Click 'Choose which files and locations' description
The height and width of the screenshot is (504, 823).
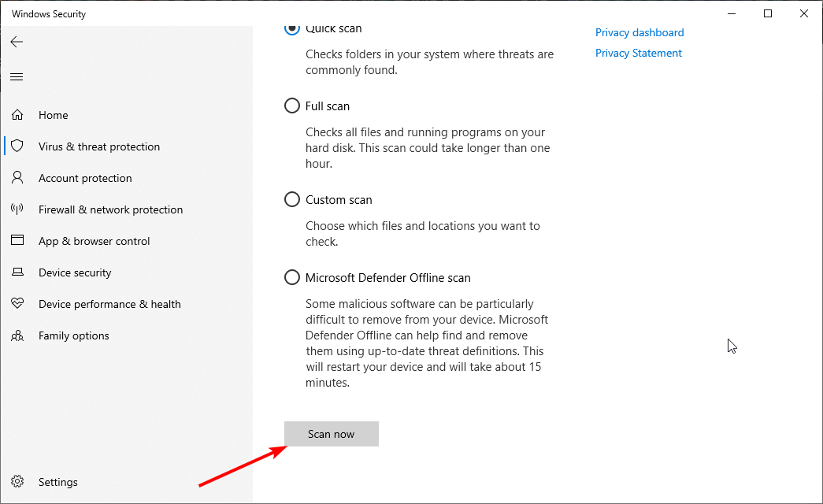[x=422, y=234]
